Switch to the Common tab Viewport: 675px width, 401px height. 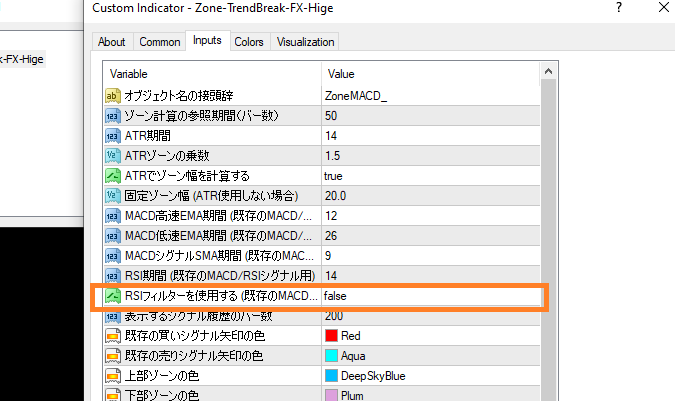(160, 42)
